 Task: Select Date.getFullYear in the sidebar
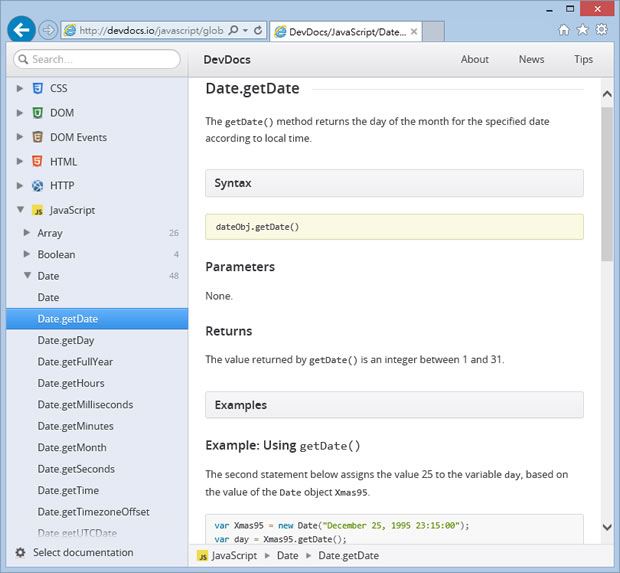75,362
